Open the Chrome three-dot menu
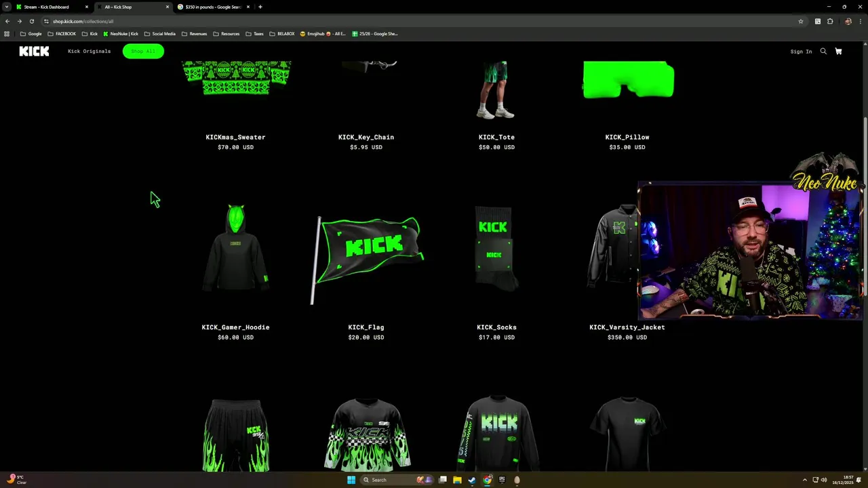Screen dimensions: 868x488 tap(860, 21)
